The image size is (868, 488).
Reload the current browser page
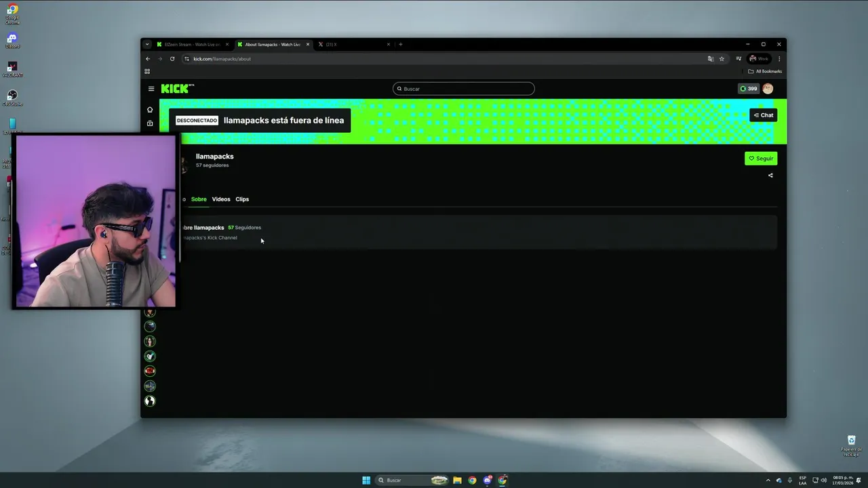coord(172,59)
